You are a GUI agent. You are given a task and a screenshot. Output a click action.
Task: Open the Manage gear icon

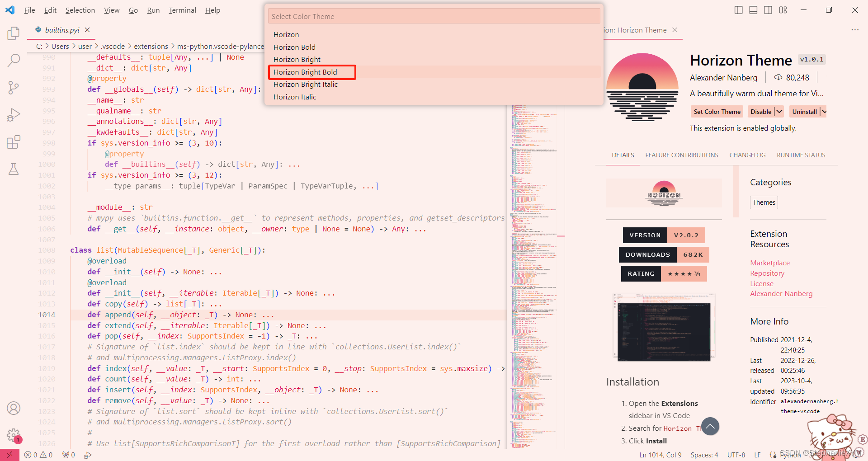coord(14,435)
